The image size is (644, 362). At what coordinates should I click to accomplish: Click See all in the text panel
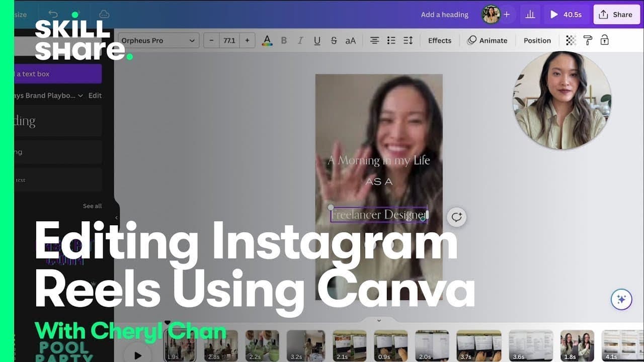[92, 206]
